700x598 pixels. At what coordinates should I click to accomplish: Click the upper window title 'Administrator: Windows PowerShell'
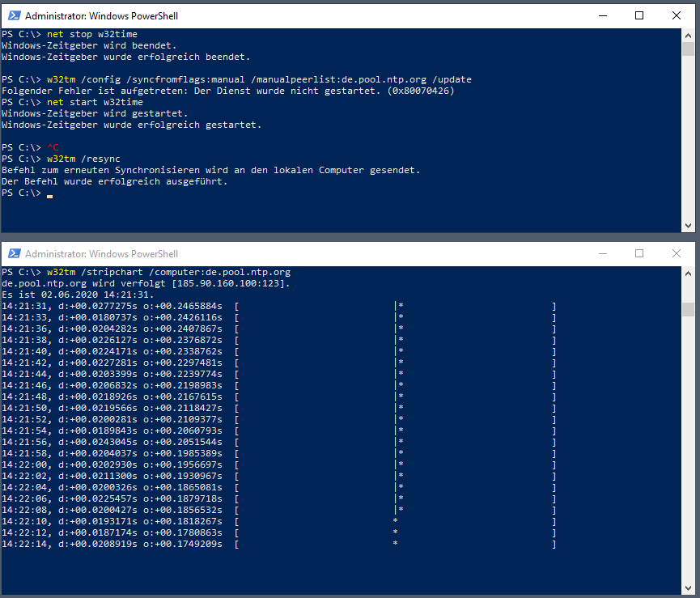coord(101,16)
